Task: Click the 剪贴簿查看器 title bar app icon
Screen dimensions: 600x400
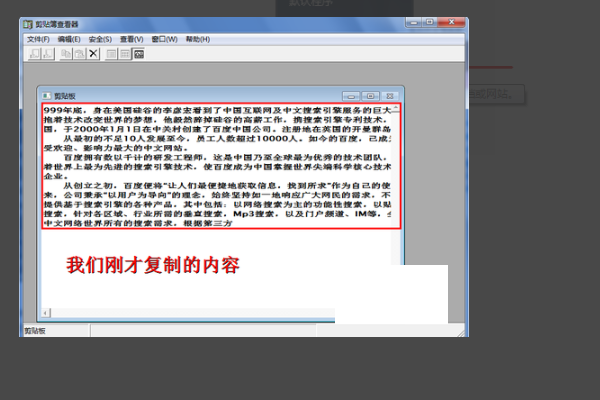Action: pyautogui.click(x=28, y=24)
